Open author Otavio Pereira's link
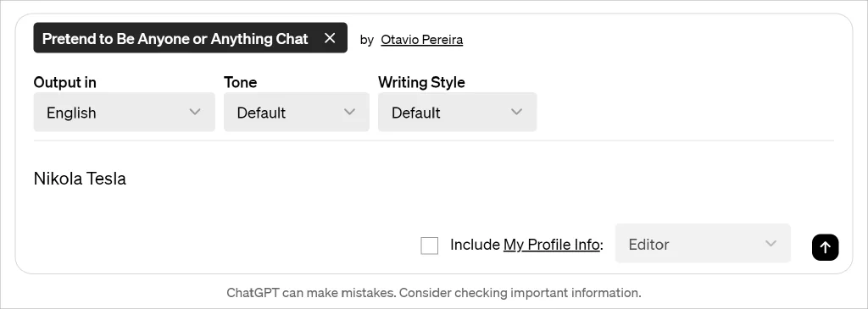Image resolution: width=868 pixels, height=309 pixels. (422, 40)
